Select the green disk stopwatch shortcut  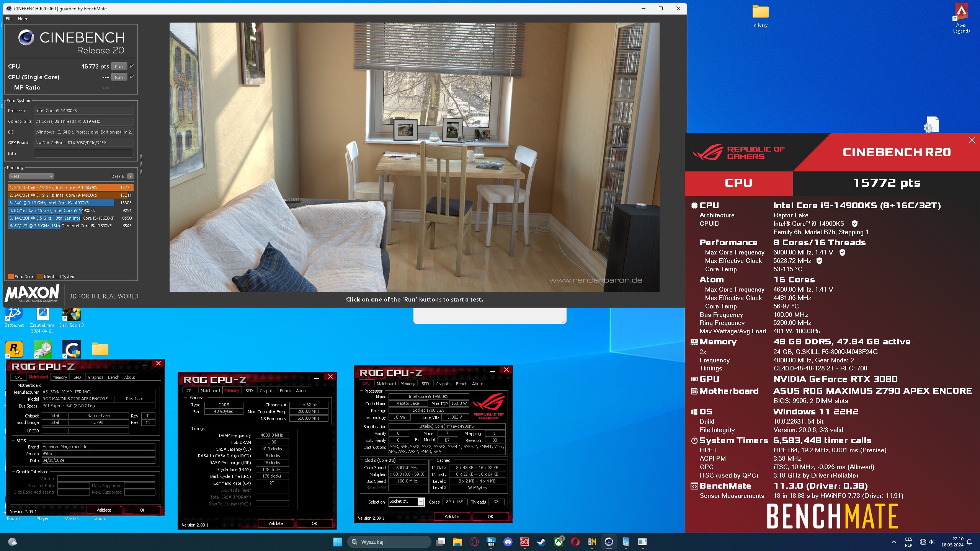point(43,349)
